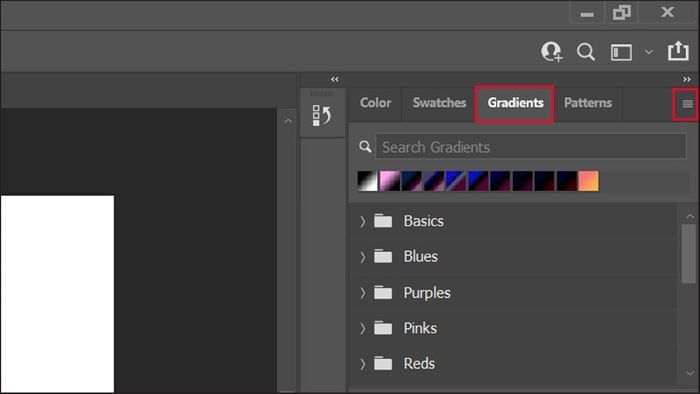Switch to the Patterns tab
Image resolution: width=700 pixels, height=394 pixels.
[x=588, y=103]
